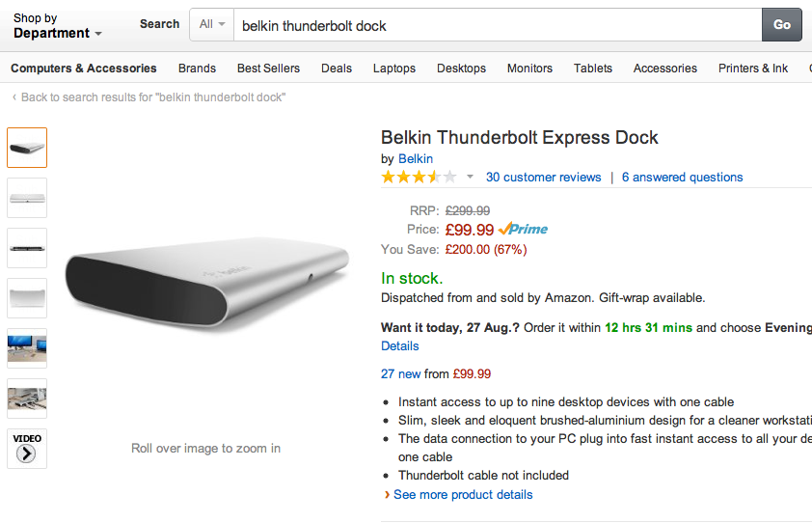The height and width of the screenshot is (523, 812).
Task: Select second thumbnail showing dock front
Action: pyautogui.click(x=27, y=198)
